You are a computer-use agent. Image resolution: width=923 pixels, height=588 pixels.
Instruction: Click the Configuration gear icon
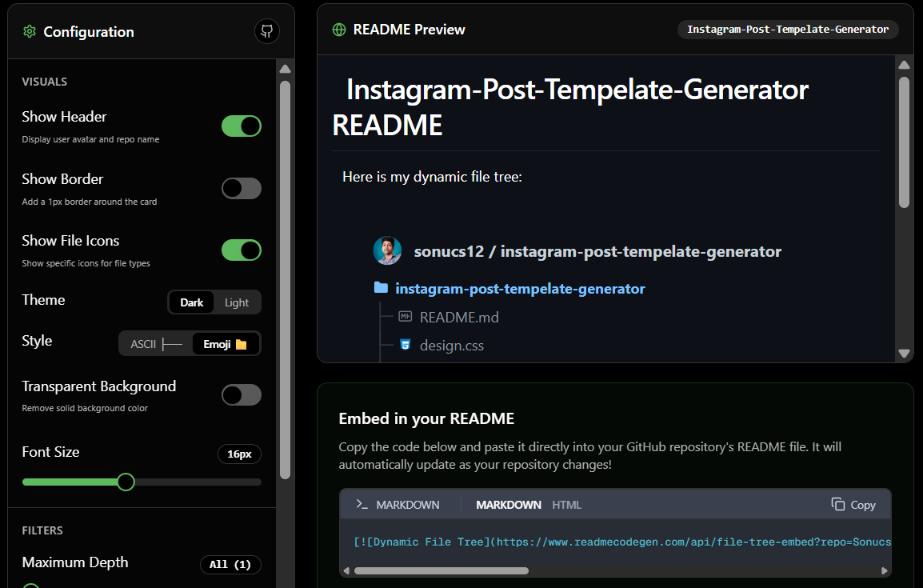(30, 31)
